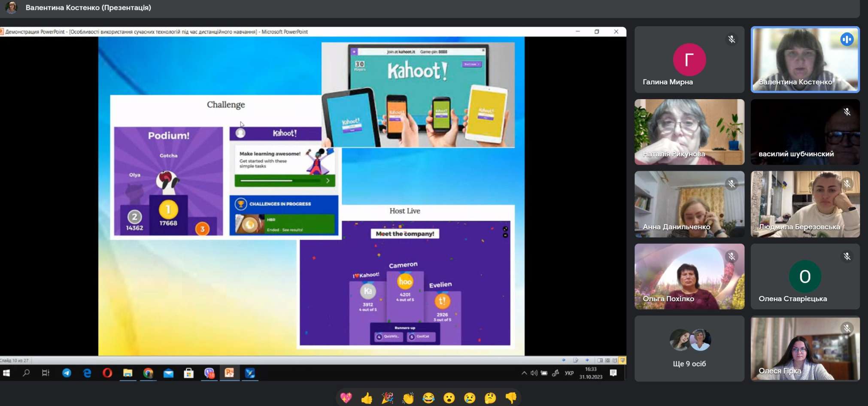The image size is (868, 406).
Task: Click the muted mic icon on Олеся Гірка tile
Action: click(847, 329)
